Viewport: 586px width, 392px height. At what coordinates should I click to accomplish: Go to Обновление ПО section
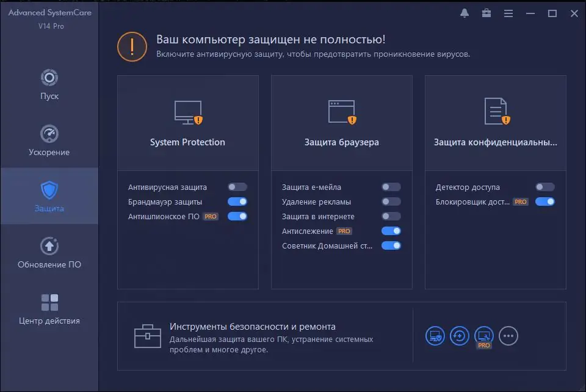(x=49, y=252)
